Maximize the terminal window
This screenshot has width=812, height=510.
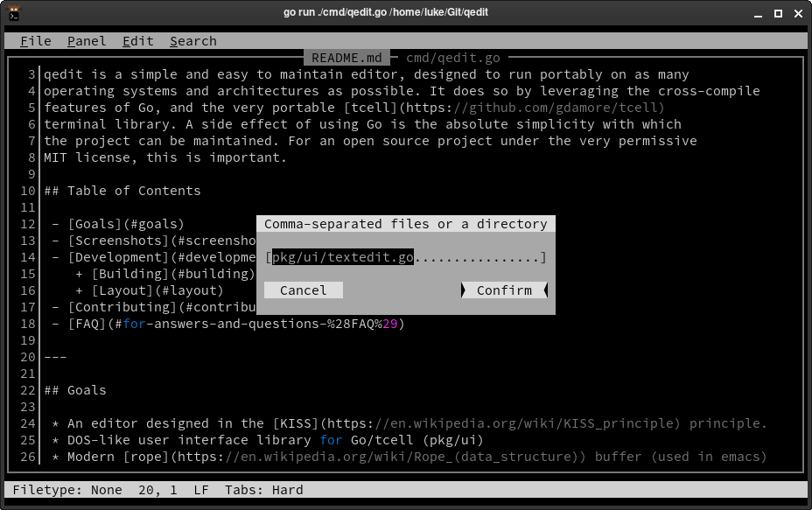pos(778,14)
